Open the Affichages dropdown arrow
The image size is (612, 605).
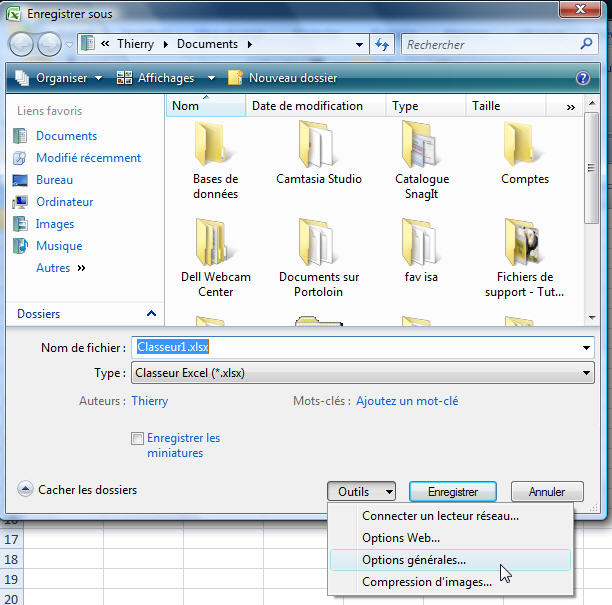click(x=211, y=78)
